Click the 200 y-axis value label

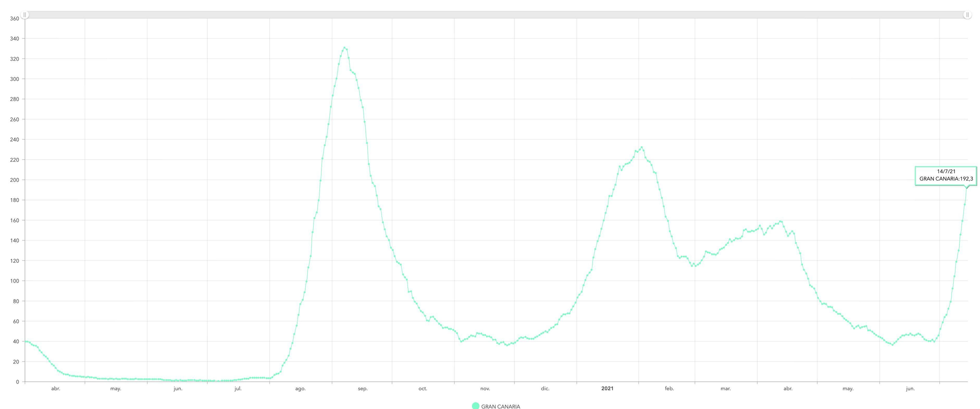[x=14, y=180]
